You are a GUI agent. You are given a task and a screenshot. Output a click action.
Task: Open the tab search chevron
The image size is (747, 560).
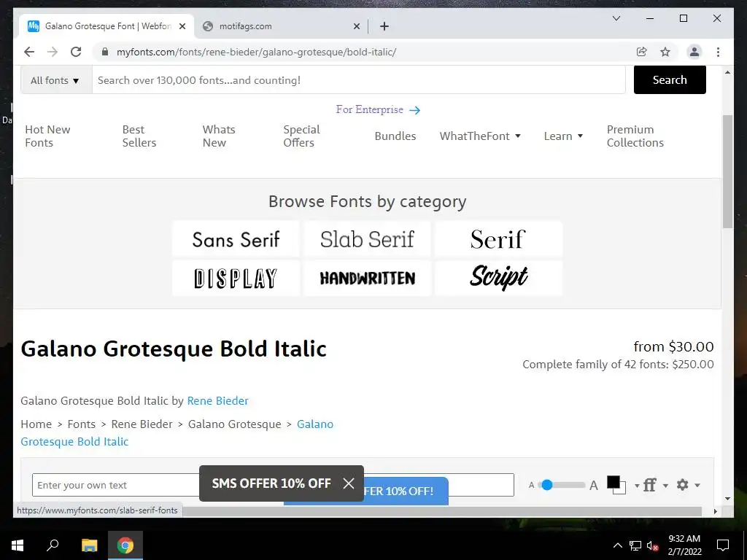616,18
